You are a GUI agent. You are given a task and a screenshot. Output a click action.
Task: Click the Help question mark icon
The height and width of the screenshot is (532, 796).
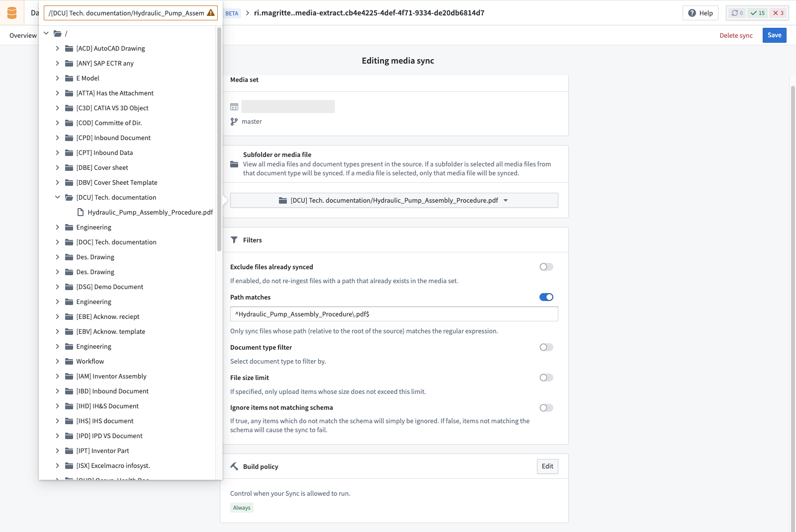pyautogui.click(x=692, y=13)
